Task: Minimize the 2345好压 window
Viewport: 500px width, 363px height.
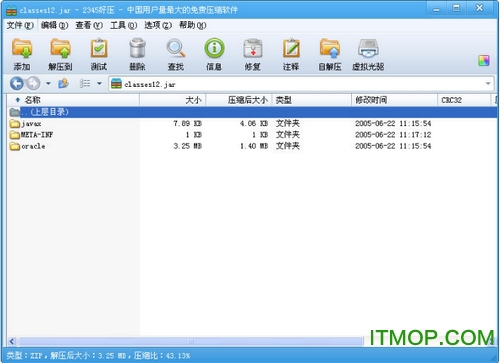Action: point(437,9)
